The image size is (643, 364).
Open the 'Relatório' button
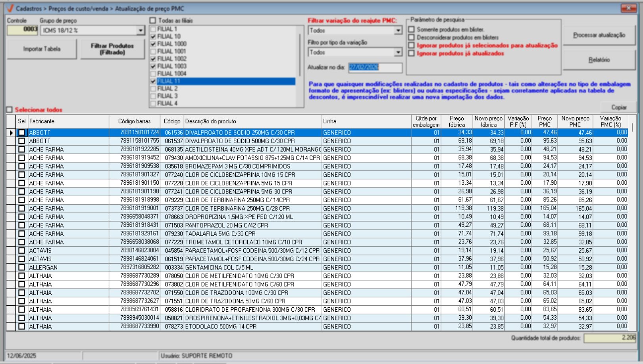599,60
